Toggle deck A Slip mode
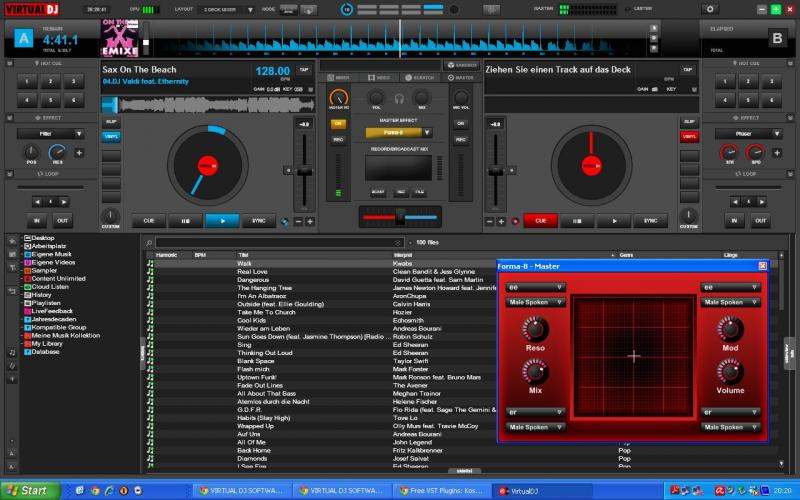This screenshot has width=800, height=500. pos(111,122)
